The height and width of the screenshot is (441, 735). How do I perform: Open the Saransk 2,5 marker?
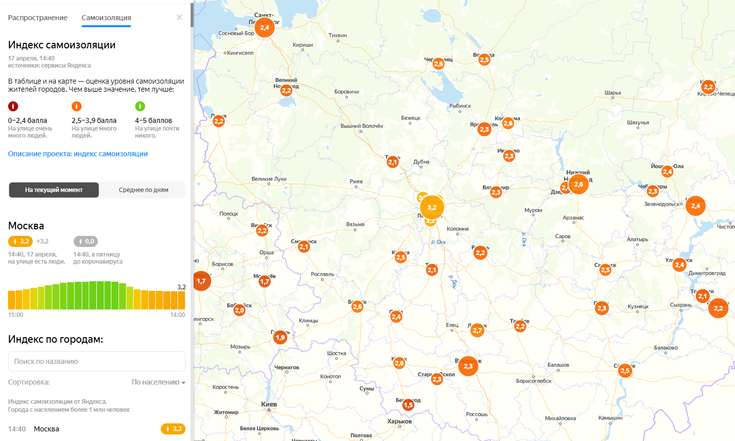pos(606,270)
